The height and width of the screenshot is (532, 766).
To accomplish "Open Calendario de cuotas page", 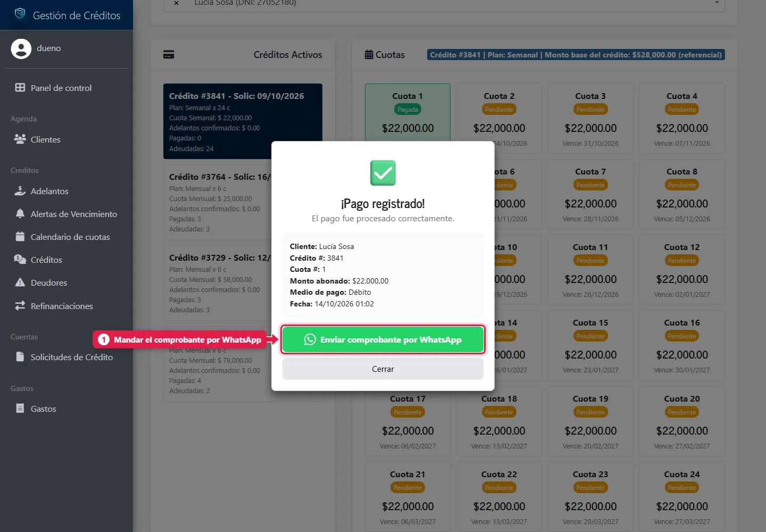I will pyautogui.click(x=66, y=237).
